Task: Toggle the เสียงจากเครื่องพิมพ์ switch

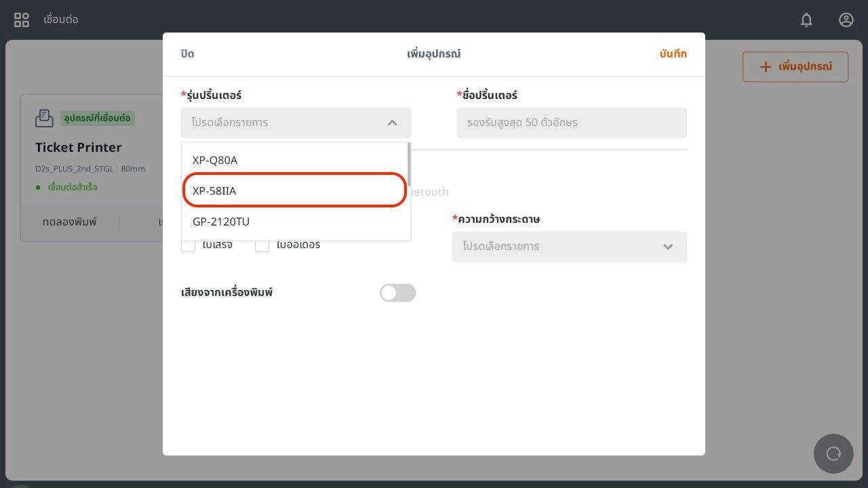Action: 397,293
